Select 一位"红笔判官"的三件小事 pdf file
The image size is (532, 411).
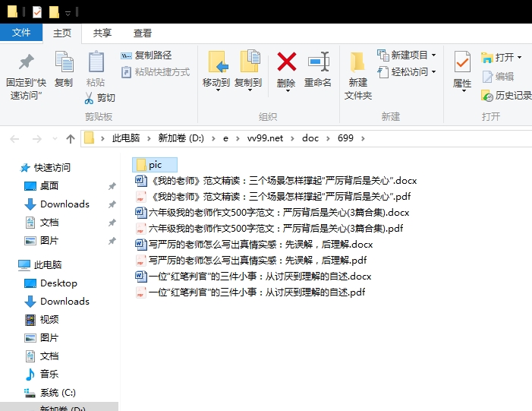(x=250, y=292)
